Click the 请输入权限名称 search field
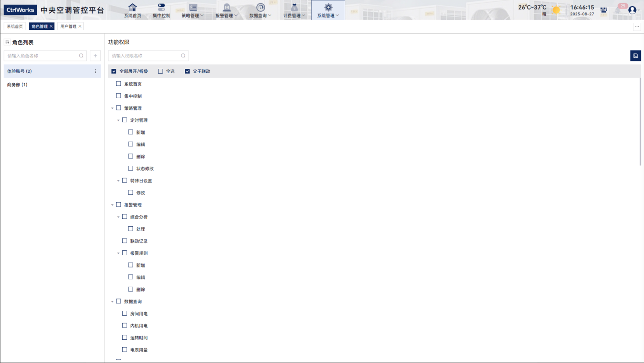Image resolution: width=644 pixels, height=363 pixels. [145, 56]
